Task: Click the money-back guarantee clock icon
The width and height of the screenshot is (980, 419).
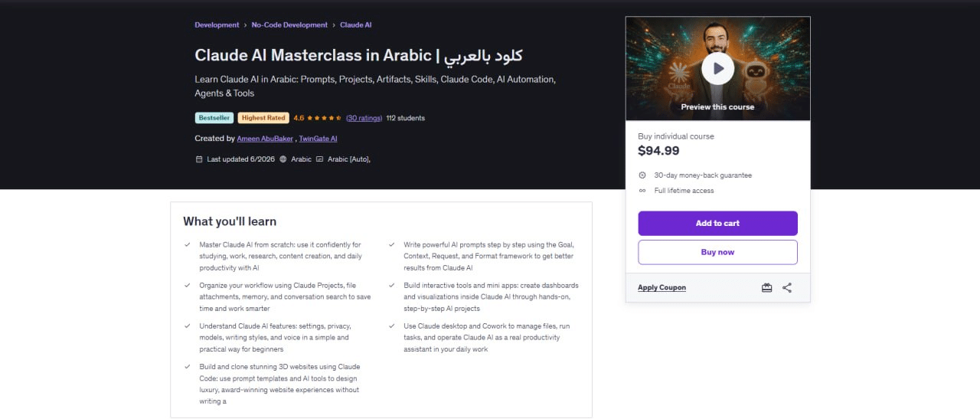Action: pos(642,175)
